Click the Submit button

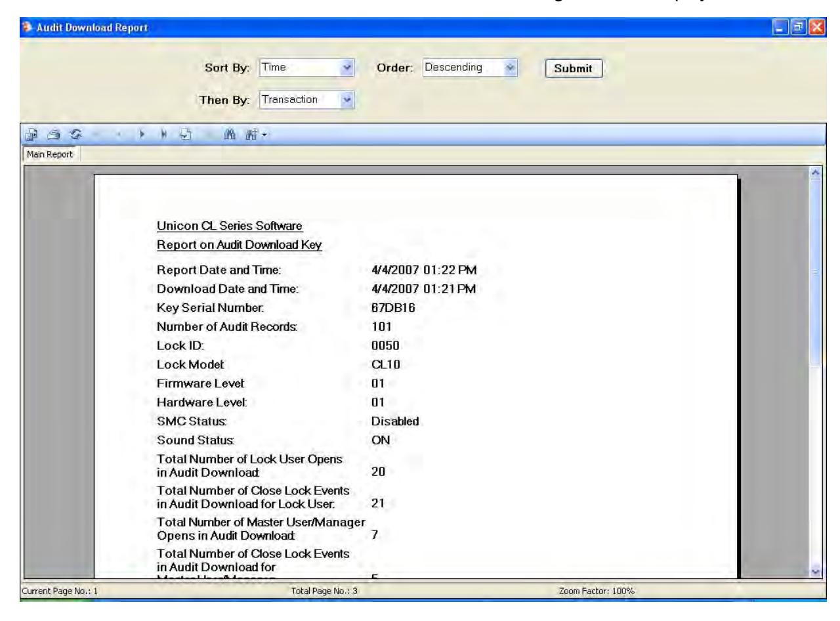[x=574, y=68]
